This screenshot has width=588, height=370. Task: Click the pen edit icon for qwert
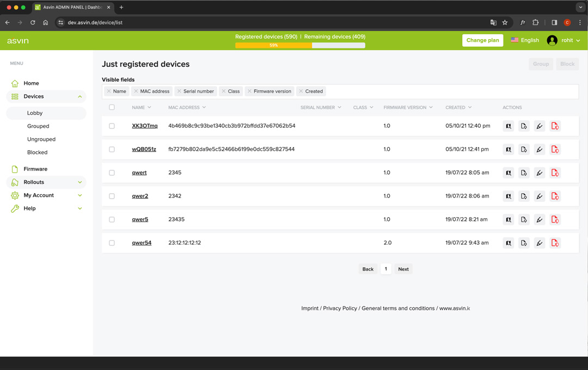539,173
